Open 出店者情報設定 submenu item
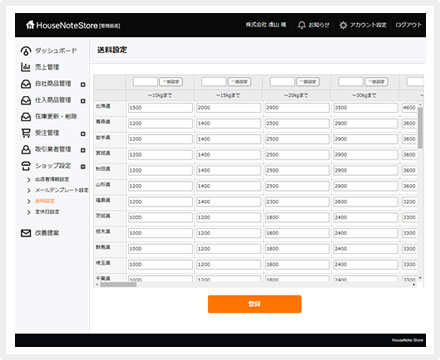The image size is (440, 360). [x=52, y=179]
